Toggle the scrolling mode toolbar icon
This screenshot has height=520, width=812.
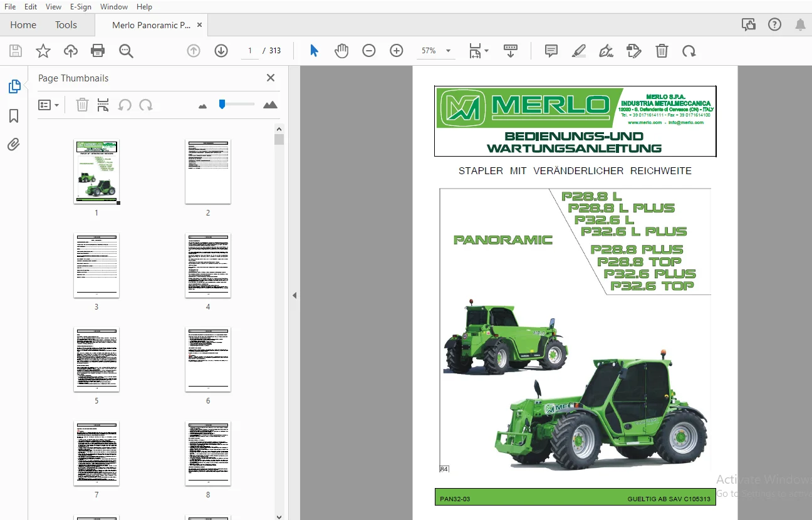click(511, 51)
